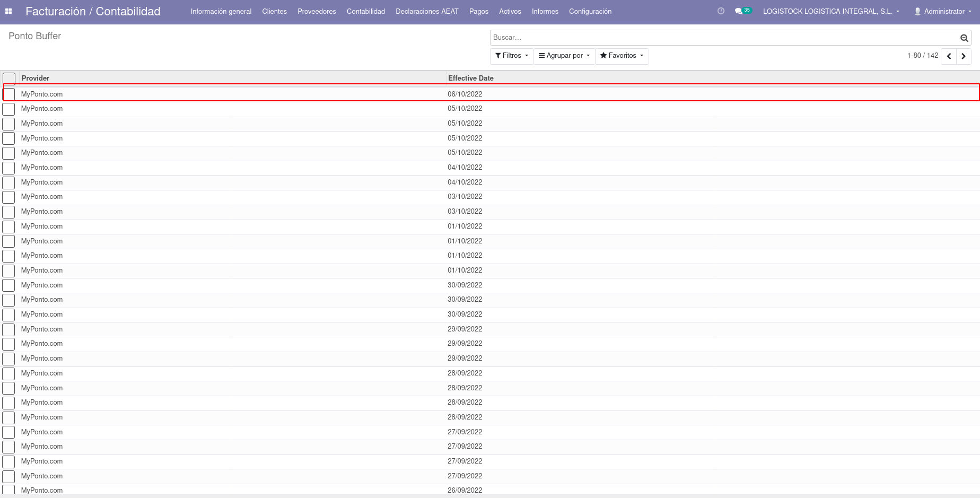Image resolution: width=980 pixels, height=498 pixels.
Task: Click the clock activities icon
Action: [720, 11]
